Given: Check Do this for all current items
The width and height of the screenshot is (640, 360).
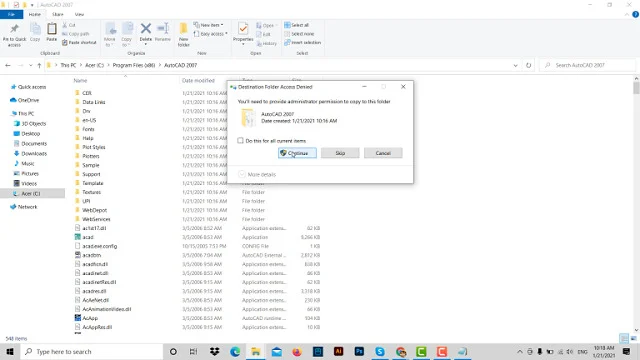Looking at the screenshot, I should (x=240, y=140).
